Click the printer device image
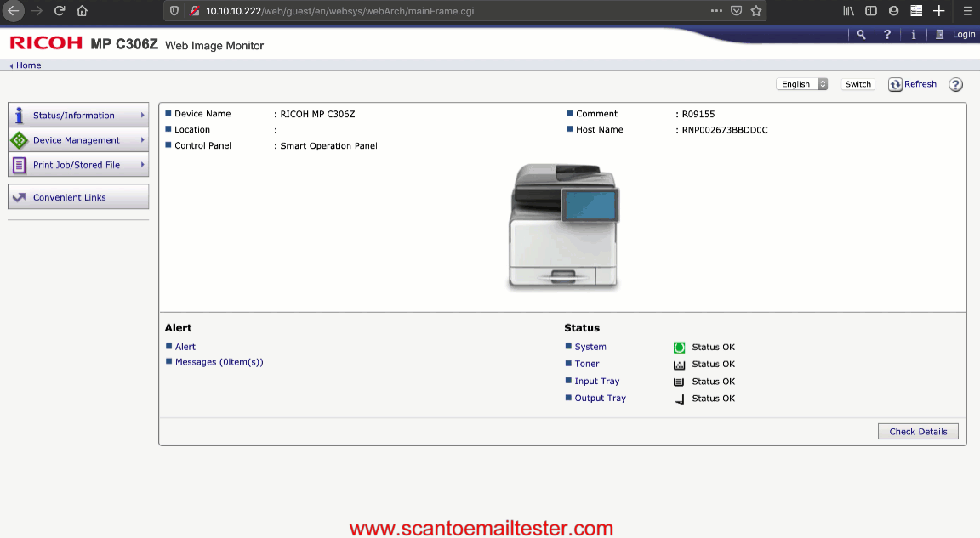 click(x=564, y=227)
